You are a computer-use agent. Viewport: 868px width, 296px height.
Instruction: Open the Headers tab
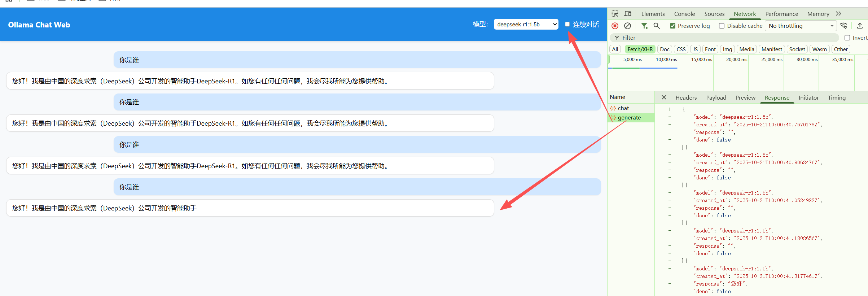[686, 98]
